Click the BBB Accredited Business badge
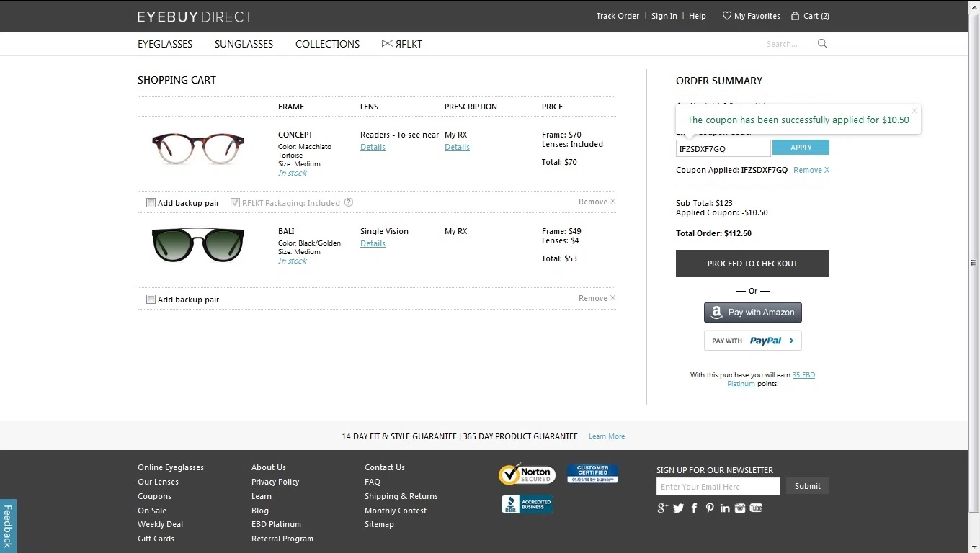 (527, 504)
